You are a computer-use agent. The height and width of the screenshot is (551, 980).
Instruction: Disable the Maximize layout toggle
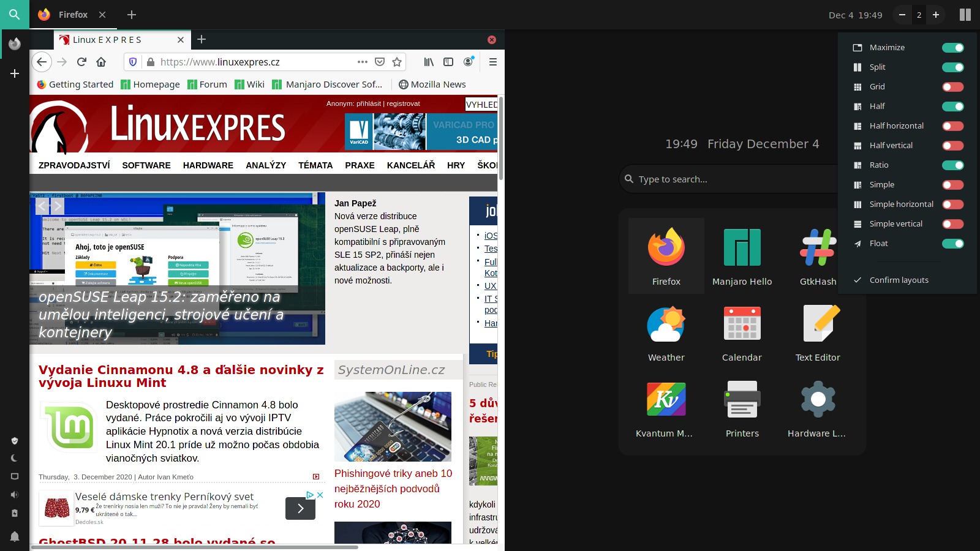(952, 48)
